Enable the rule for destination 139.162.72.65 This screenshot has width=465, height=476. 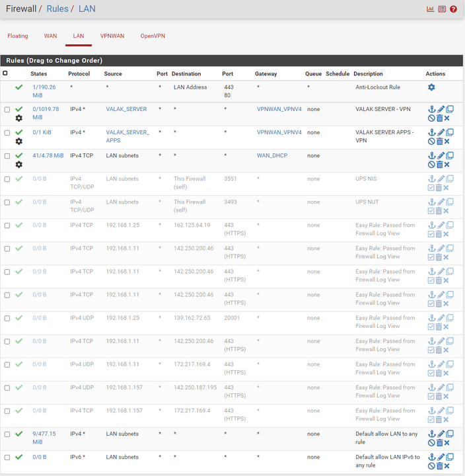click(x=431, y=327)
